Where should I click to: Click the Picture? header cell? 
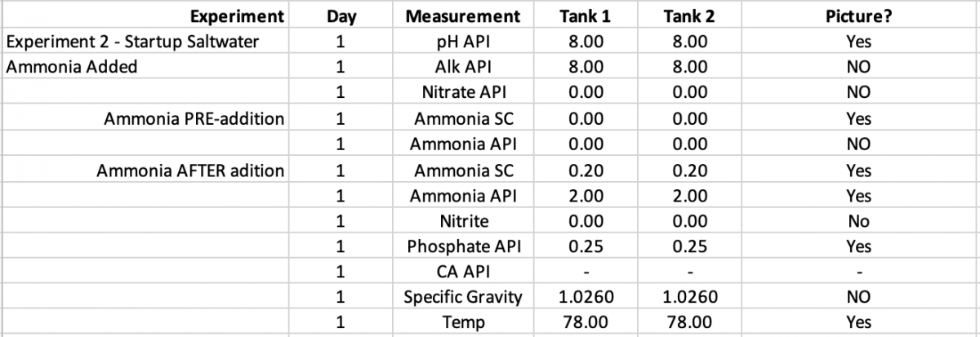tap(858, 16)
